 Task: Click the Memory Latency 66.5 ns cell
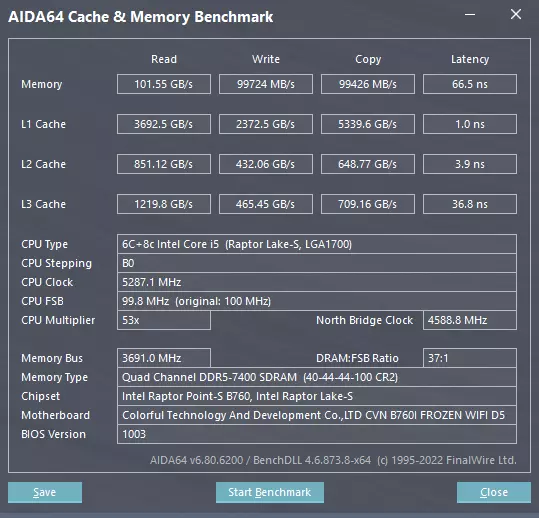click(x=470, y=84)
